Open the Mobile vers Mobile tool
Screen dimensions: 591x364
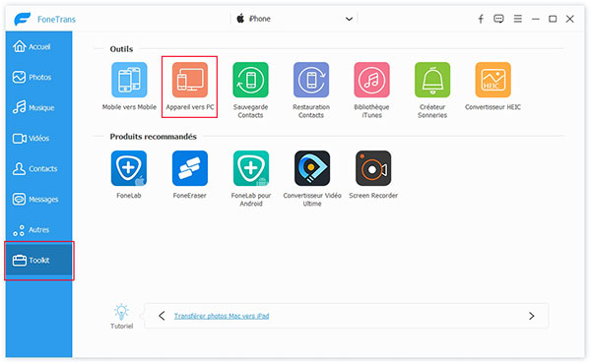click(129, 80)
